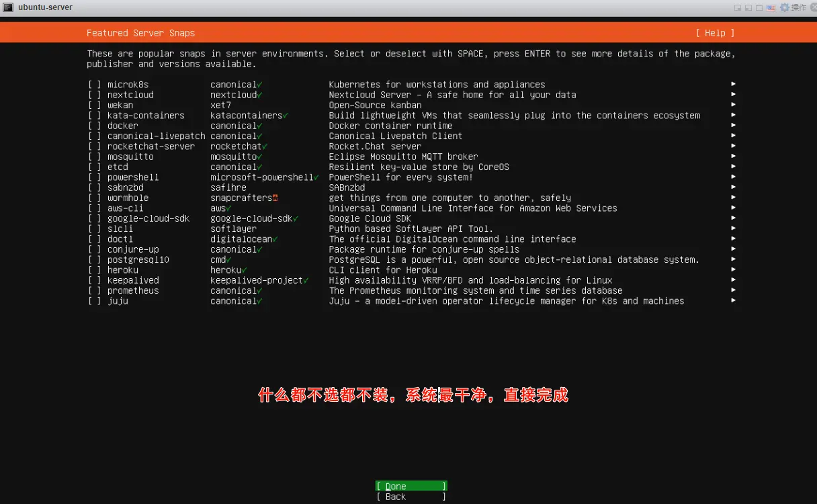Click publisher 'digitalocean'
Image resolution: width=817 pixels, height=504 pixels.
[241, 239]
